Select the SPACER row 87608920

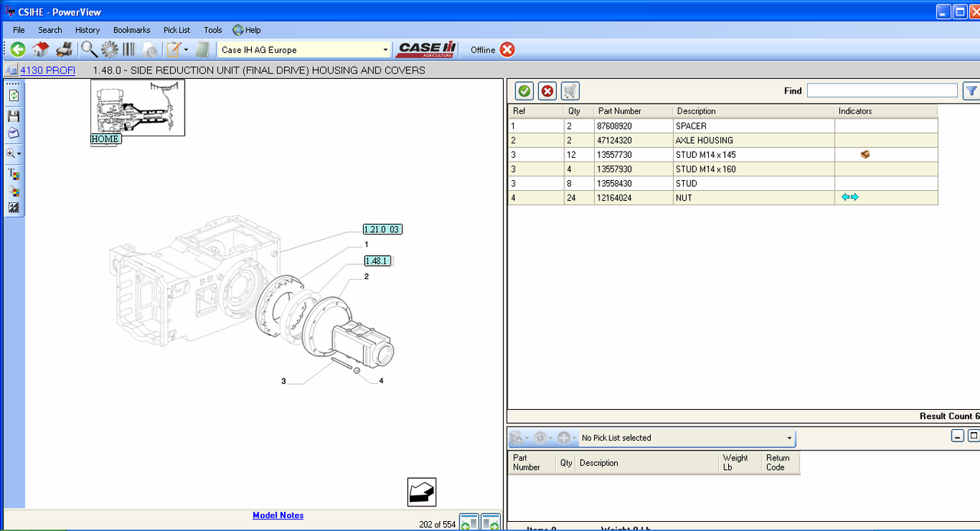point(723,126)
